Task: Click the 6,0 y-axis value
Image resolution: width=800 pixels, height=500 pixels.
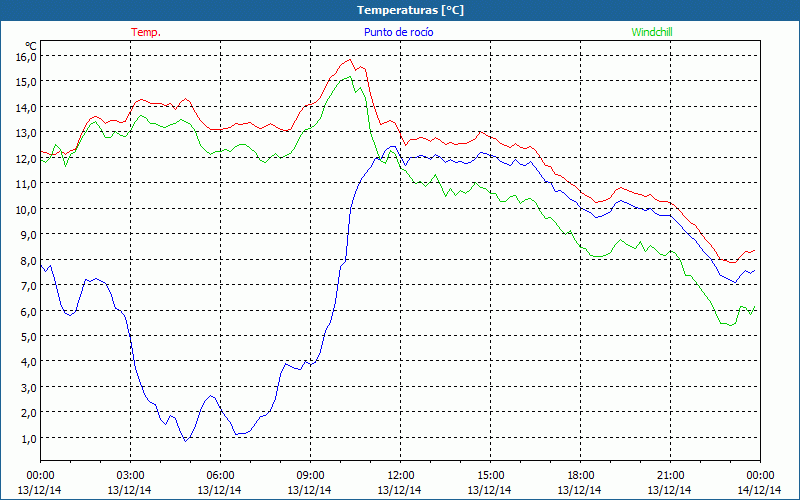Action: (x=28, y=312)
